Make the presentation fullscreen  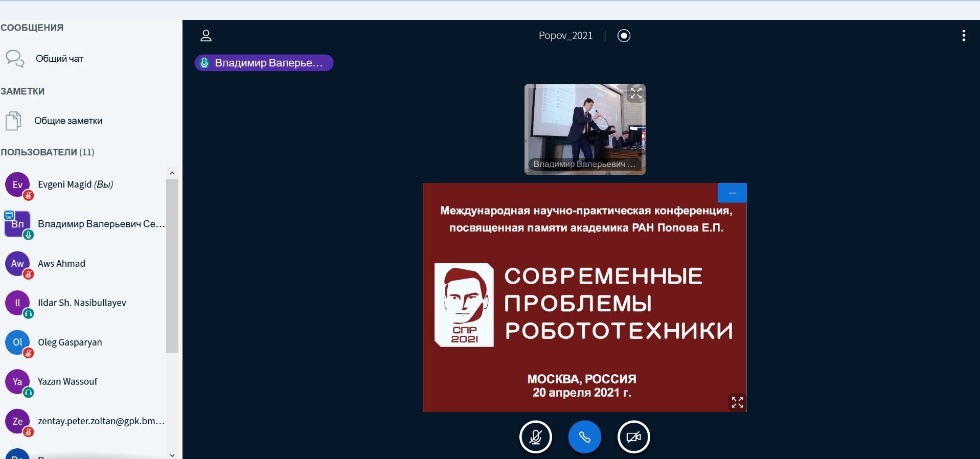(737, 402)
